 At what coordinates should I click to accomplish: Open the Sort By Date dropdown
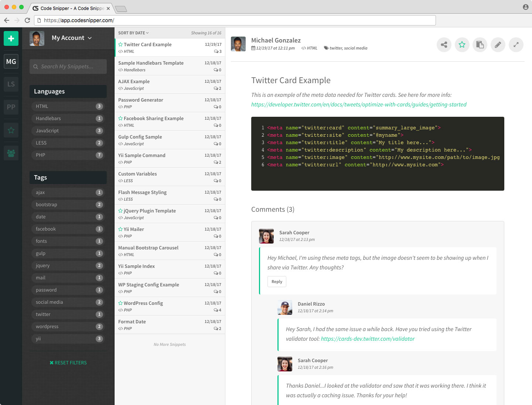pos(133,33)
